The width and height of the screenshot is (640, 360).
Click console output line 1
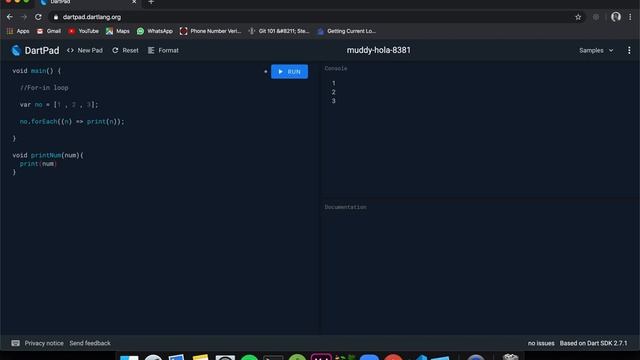tap(333, 83)
